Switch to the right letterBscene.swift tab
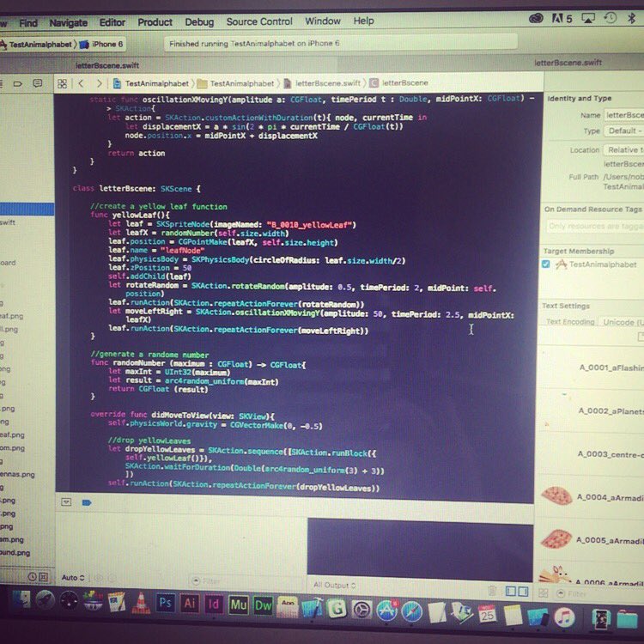 pyautogui.click(x=568, y=63)
